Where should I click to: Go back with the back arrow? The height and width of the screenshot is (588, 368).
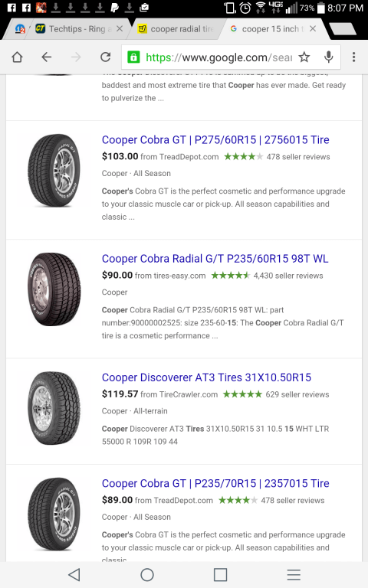(x=47, y=57)
